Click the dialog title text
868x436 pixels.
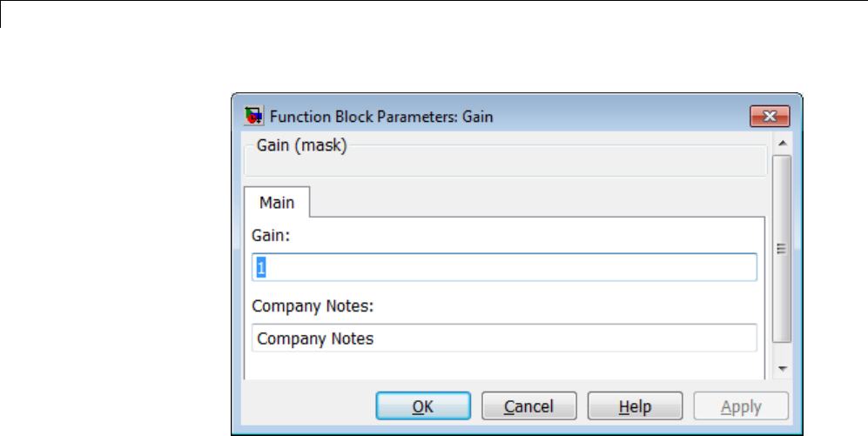381,116
